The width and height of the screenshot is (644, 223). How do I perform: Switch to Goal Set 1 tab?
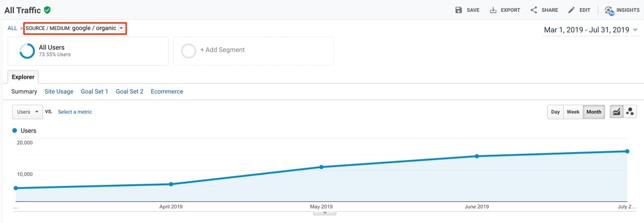(x=94, y=92)
